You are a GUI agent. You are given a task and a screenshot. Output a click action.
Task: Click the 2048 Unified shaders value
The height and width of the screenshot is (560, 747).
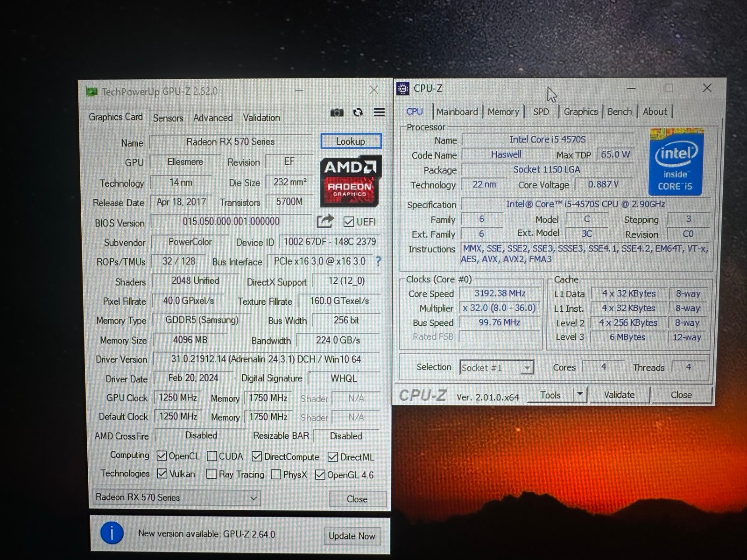[195, 280]
